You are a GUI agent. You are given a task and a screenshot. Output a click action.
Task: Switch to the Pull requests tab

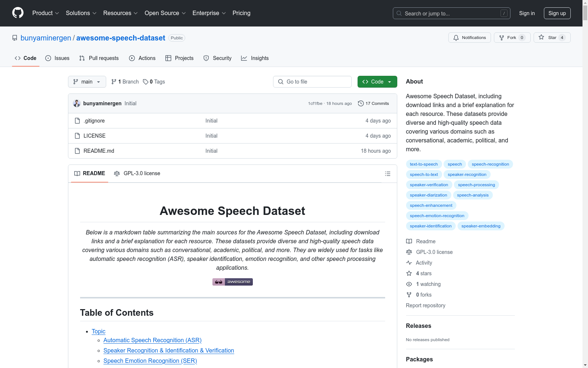[99, 58]
